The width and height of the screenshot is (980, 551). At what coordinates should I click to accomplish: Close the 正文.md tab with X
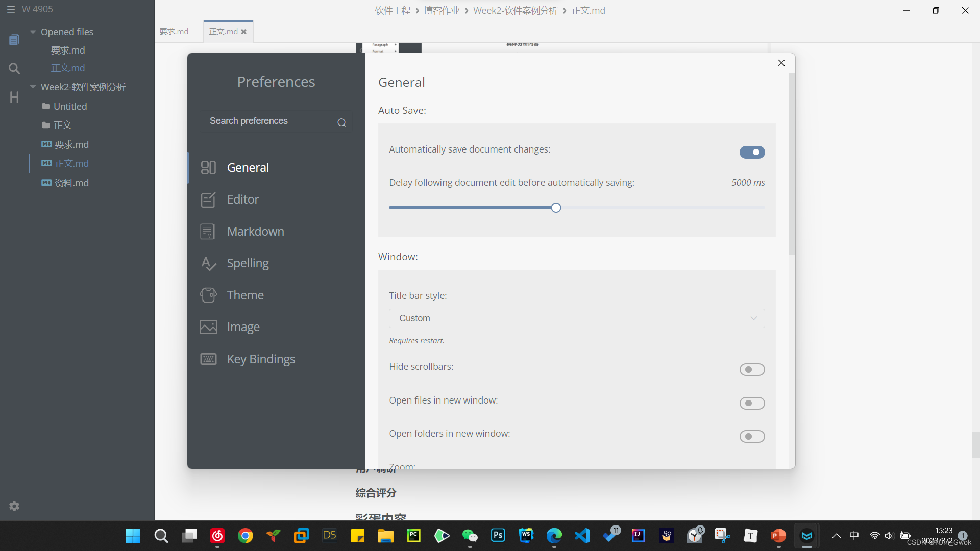(x=244, y=32)
